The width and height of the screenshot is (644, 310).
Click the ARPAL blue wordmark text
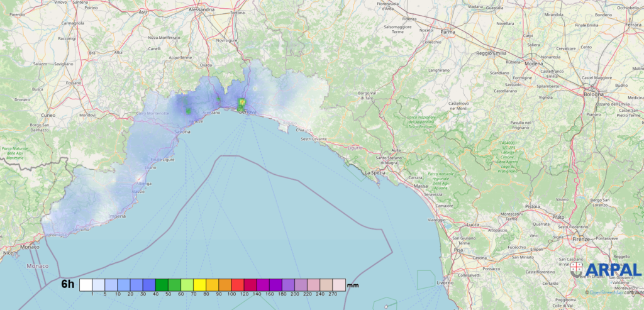click(613, 270)
